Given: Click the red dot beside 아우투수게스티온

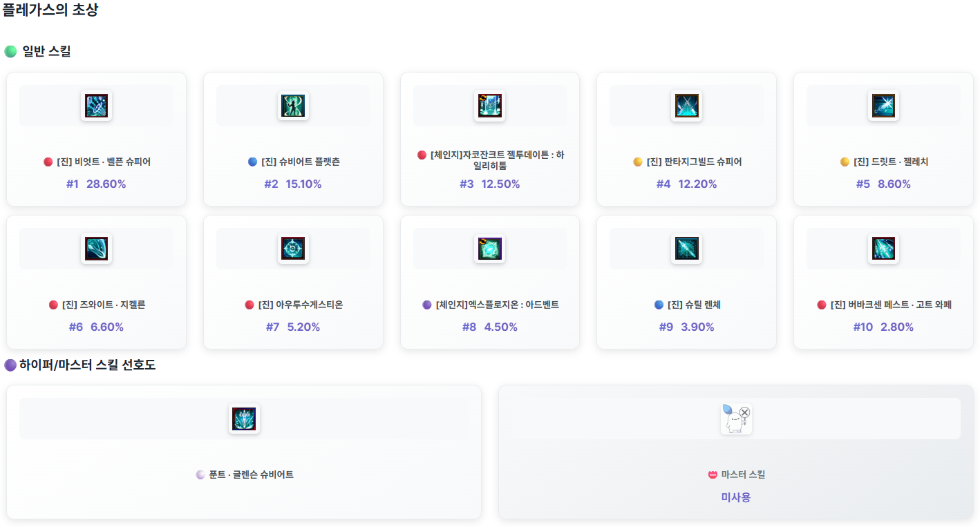Looking at the screenshot, I should [249, 305].
